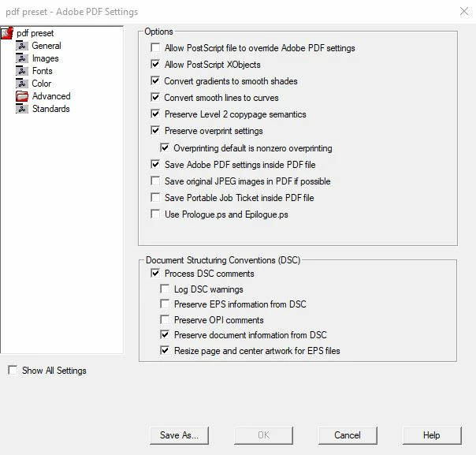Viewport: 476px width, 455px height.
Task: Check Preserve EPS information from DSC
Action: (x=165, y=304)
